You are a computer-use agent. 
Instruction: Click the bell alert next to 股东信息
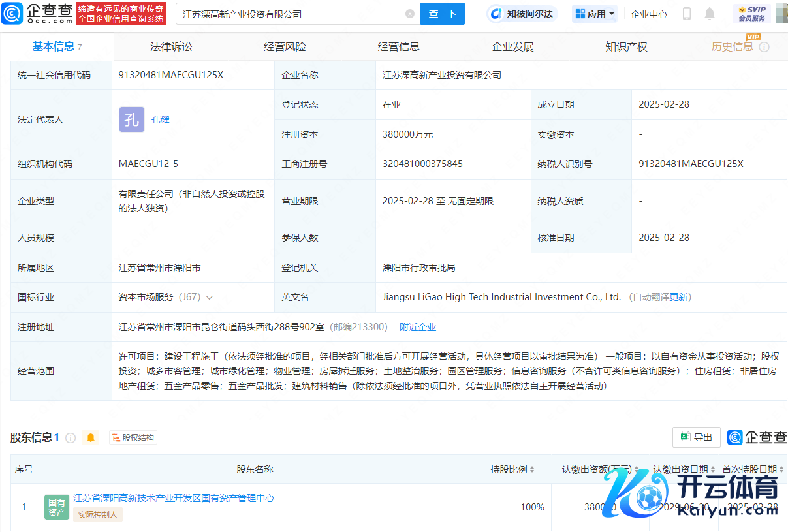click(91, 437)
